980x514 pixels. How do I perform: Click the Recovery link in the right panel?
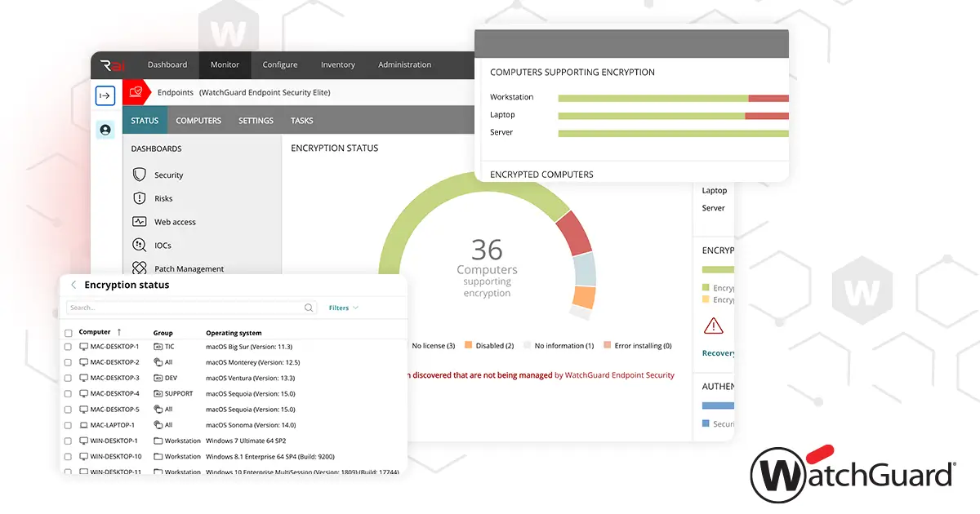click(719, 353)
